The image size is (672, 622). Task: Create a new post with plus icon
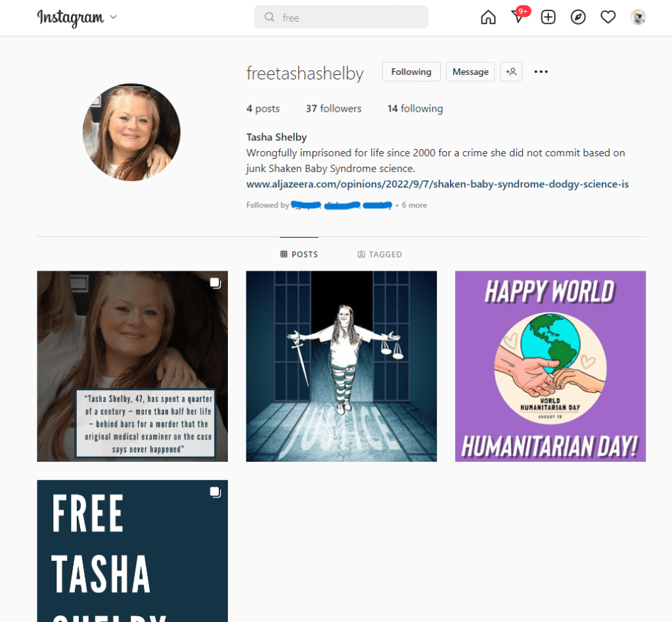point(548,18)
